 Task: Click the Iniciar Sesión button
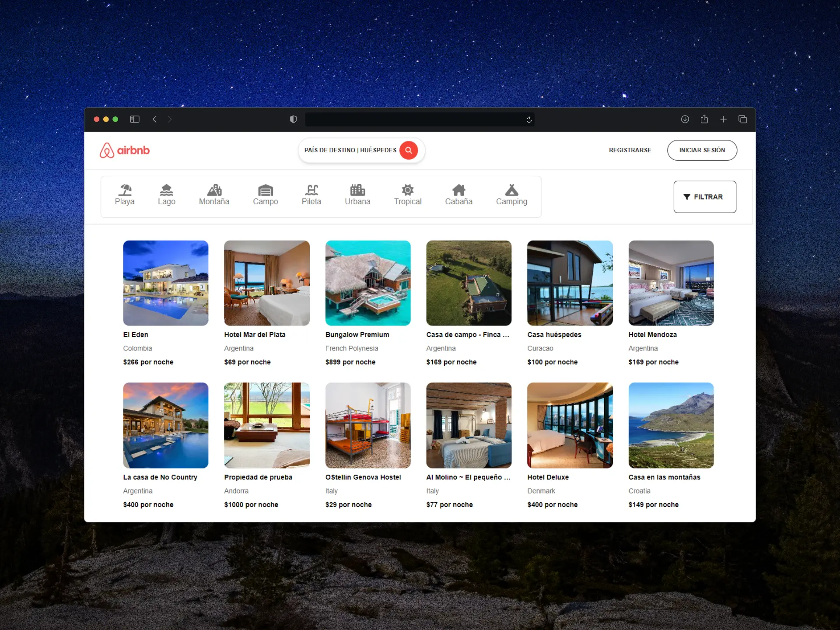702,150
